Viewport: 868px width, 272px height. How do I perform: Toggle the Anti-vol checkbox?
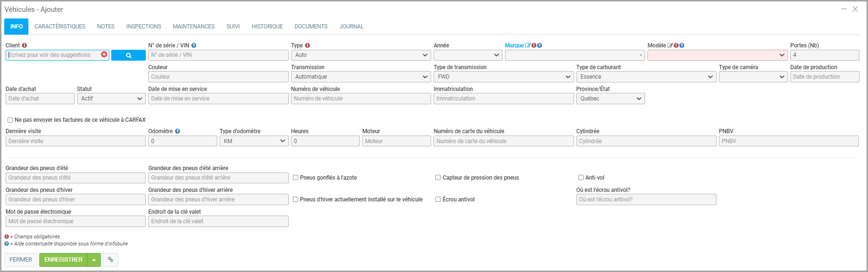pyautogui.click(x=581, y=178)
